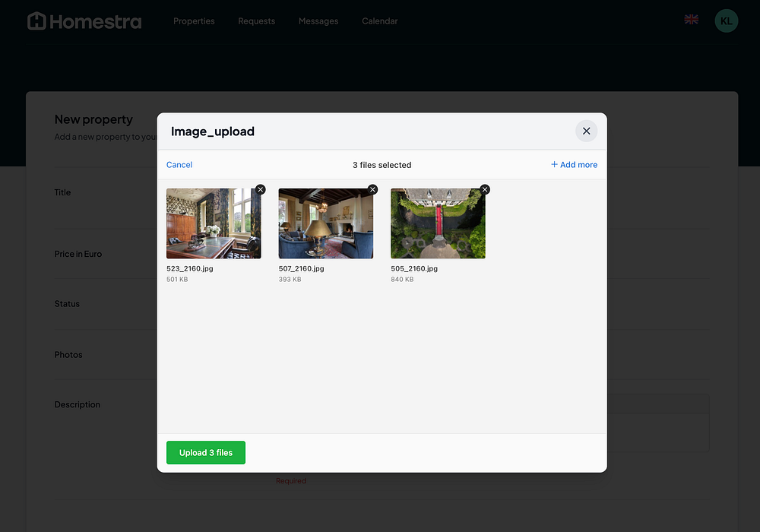Viewport: 760px width, 532px height.
Task: Click Add more files link
Action: (x=574, y=165)
